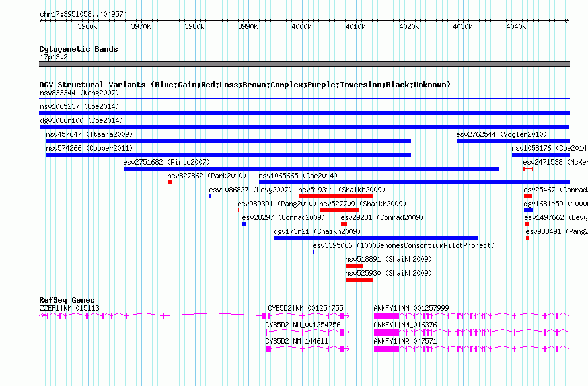Click the 3980k ruler tick label
Image resolution: width=588 pixels, height=386 pixels.
[x=194, y=26]
